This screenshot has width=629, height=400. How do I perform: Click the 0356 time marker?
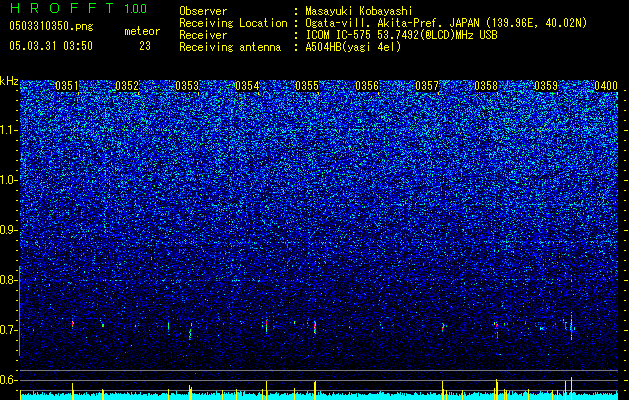[367, 86]
